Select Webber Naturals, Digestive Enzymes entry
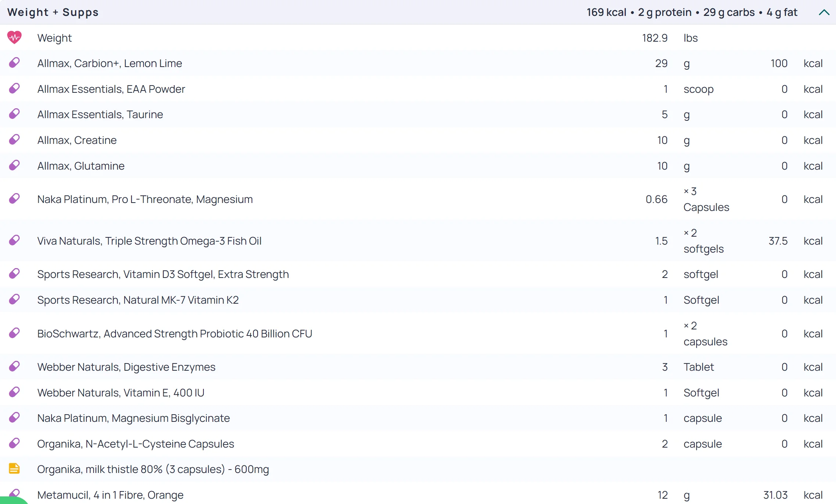836x504 pixels. (x=126, y=367)
